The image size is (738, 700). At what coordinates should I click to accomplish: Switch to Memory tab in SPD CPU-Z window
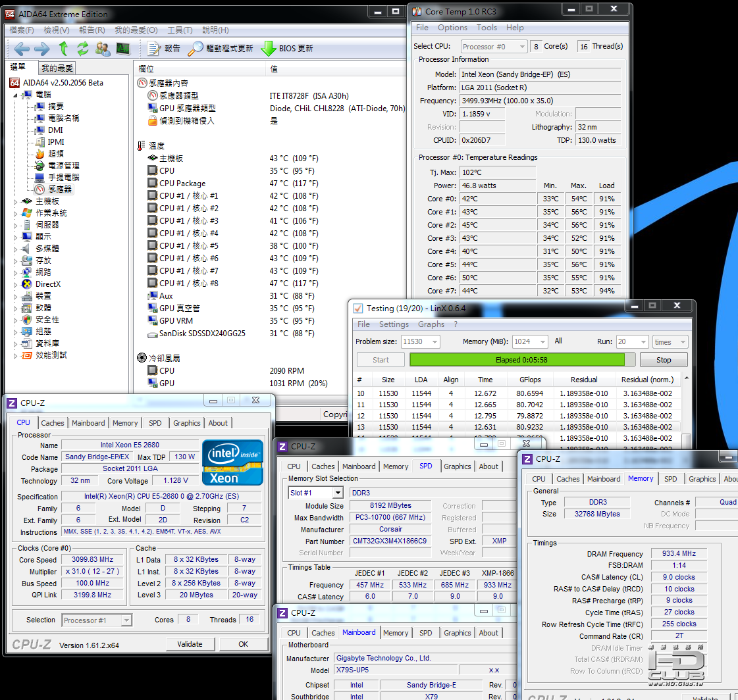[x=396, y=466]
